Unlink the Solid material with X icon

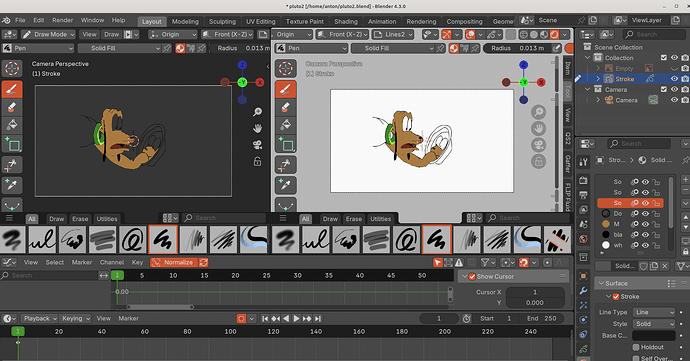pyautogui.click(x=665, y=266)
